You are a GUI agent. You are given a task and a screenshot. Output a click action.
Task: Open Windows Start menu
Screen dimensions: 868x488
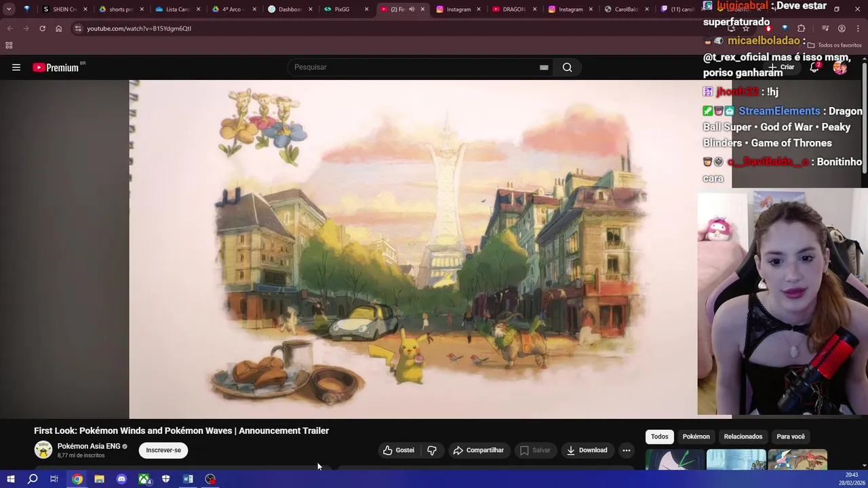(x=10, y=479)
